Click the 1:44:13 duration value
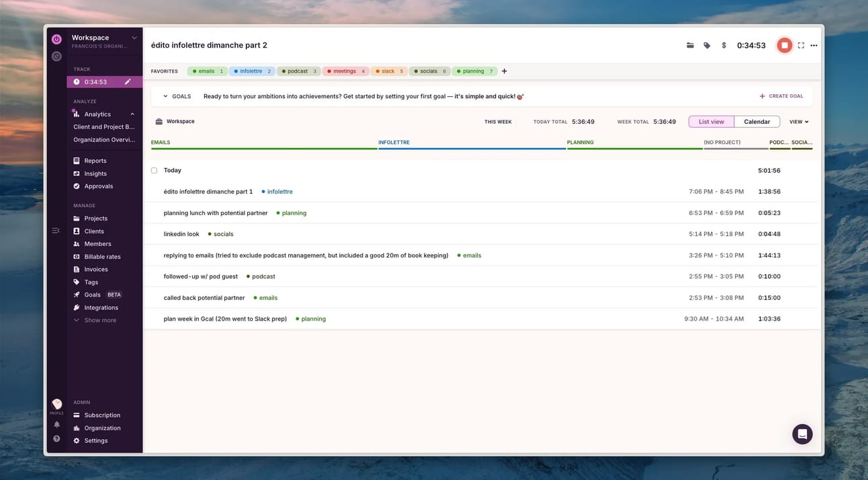Viewport: 868px width, 480px height. [769, 255]
